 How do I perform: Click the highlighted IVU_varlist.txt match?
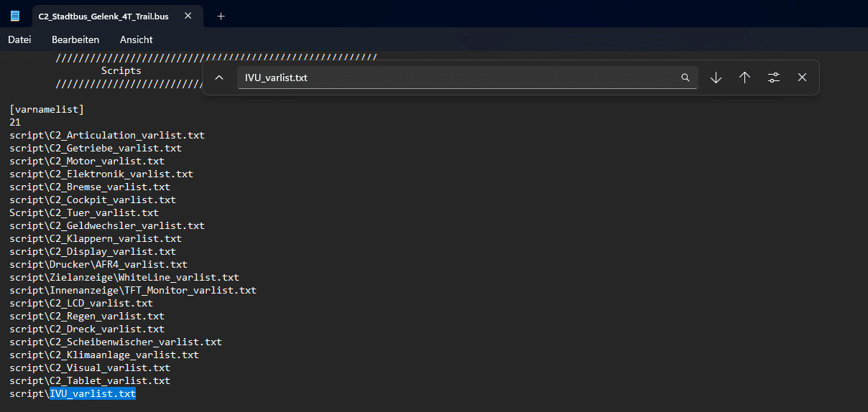click(x=92, y=394)
